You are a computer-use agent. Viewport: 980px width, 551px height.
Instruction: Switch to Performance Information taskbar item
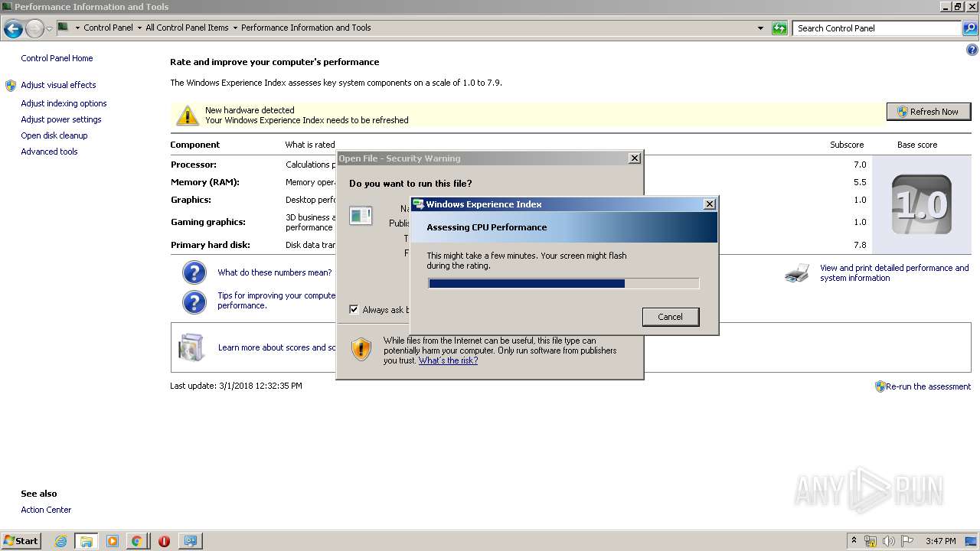[190, 541]
